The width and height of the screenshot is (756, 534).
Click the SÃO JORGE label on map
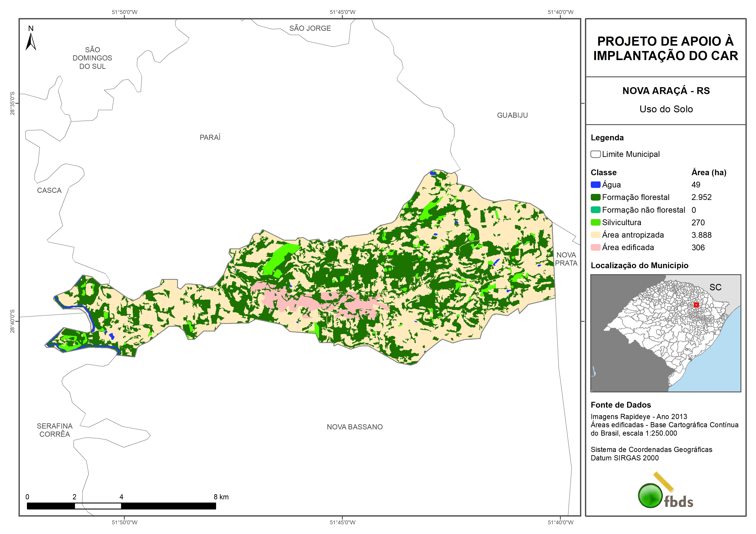click(310, 28)
